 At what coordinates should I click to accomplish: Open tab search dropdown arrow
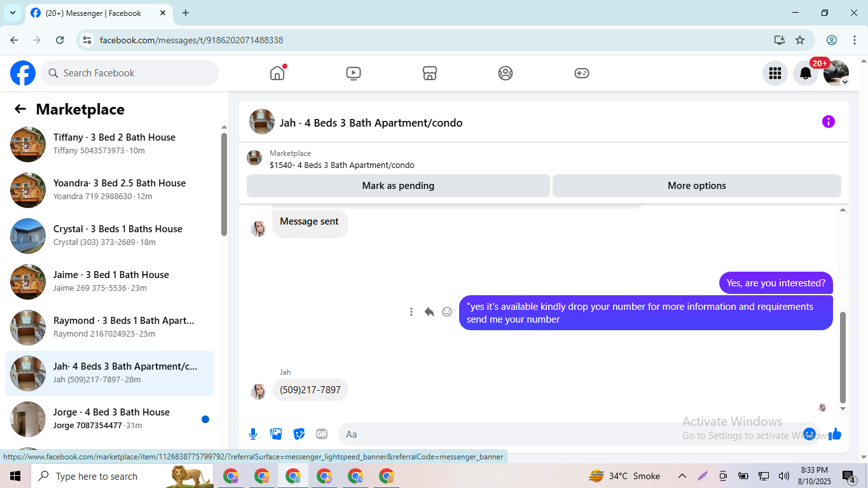coord(13,13)
